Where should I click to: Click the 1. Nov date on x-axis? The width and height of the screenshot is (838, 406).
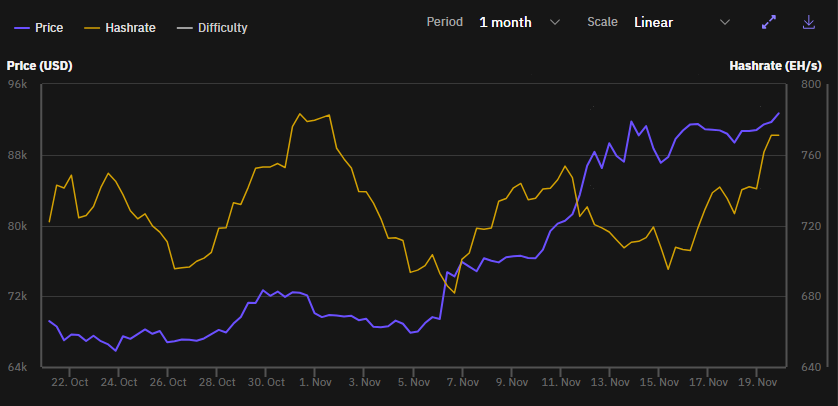(315, 382)
